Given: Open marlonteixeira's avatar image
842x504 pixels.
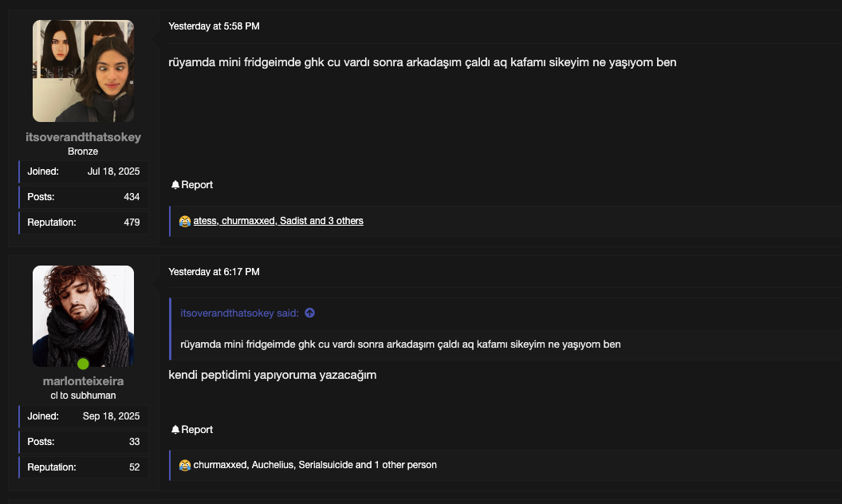Looking at the screenshot, I should (83, 316).
